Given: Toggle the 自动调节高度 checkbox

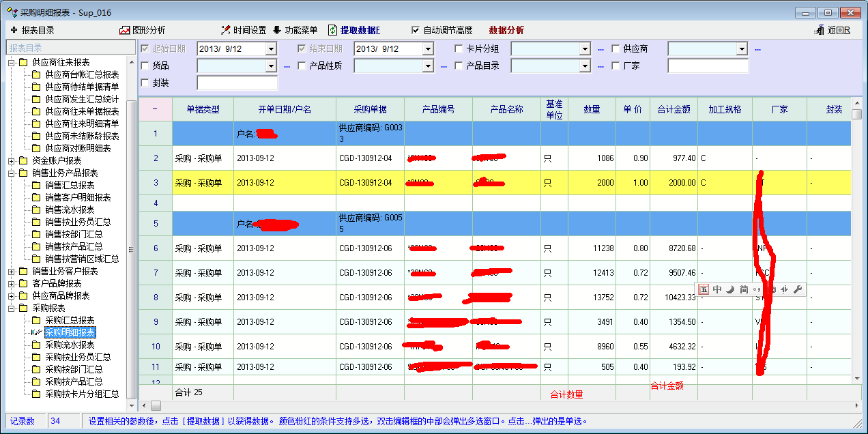Looking at the screenshot, I should pyautogui.click(x=416, y=30).
